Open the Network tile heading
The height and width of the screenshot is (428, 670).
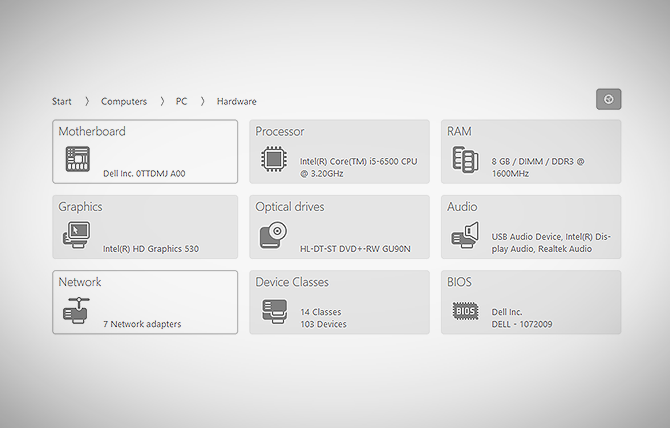click(80, 282)
